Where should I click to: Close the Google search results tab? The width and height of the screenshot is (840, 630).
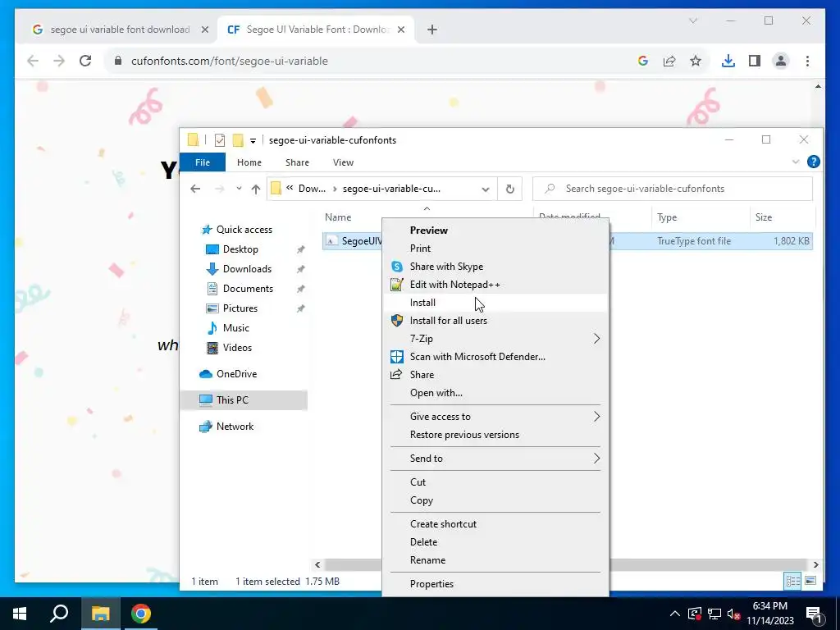coord(204,30)
